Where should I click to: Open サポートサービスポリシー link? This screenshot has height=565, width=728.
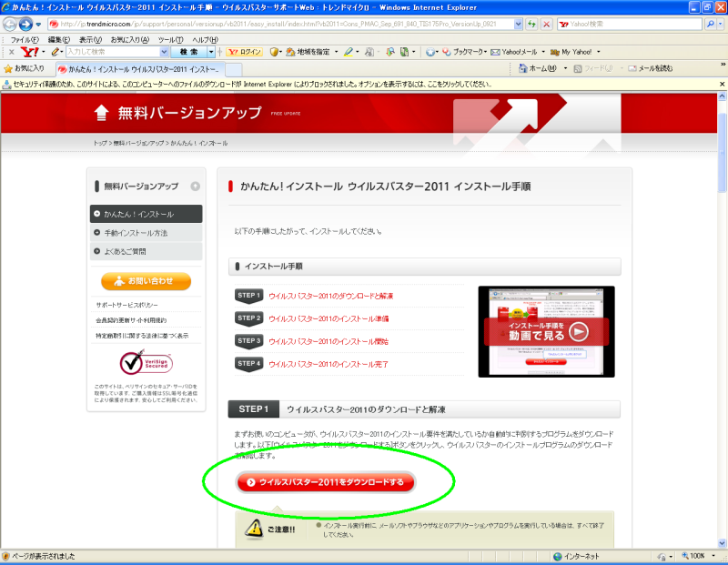126,305
